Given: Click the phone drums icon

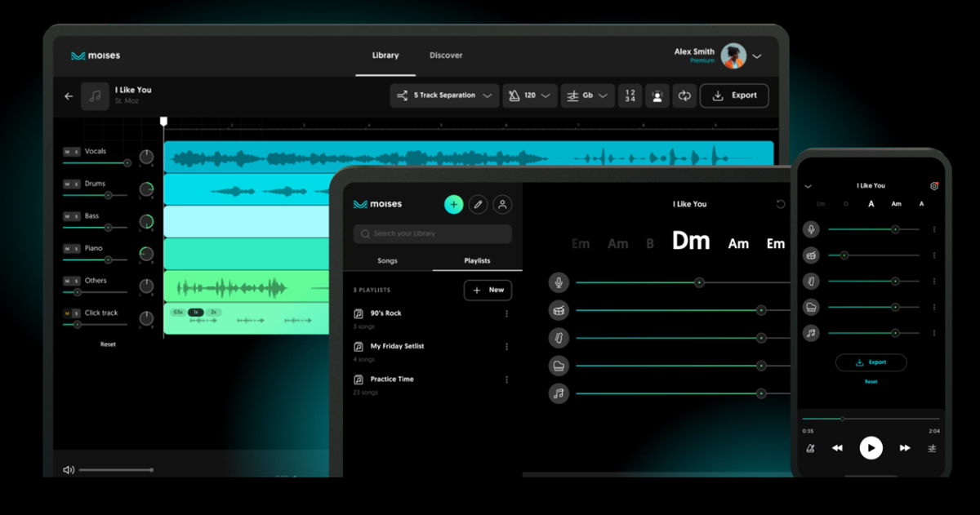Looking at the screenshot, I should pos(811,255).
